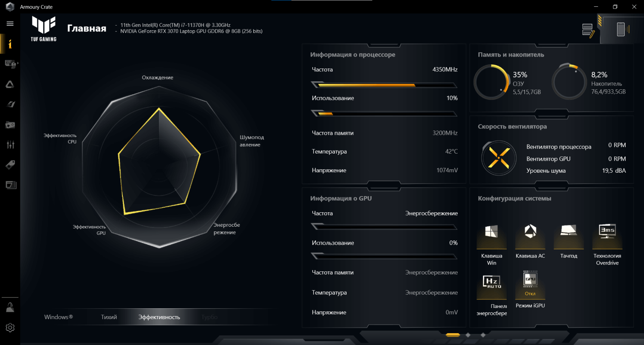This screenshot has height=345, width=644.
Task: Click the Конфигурация системы heading
Action: [514, 198]
